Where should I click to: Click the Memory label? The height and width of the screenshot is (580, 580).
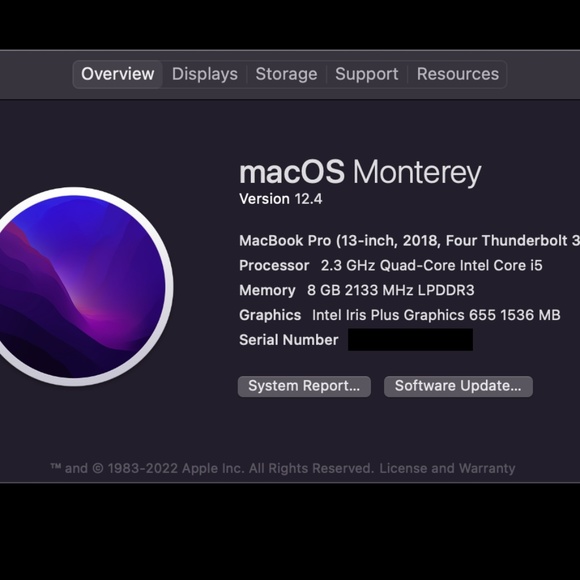pos(267,290)
